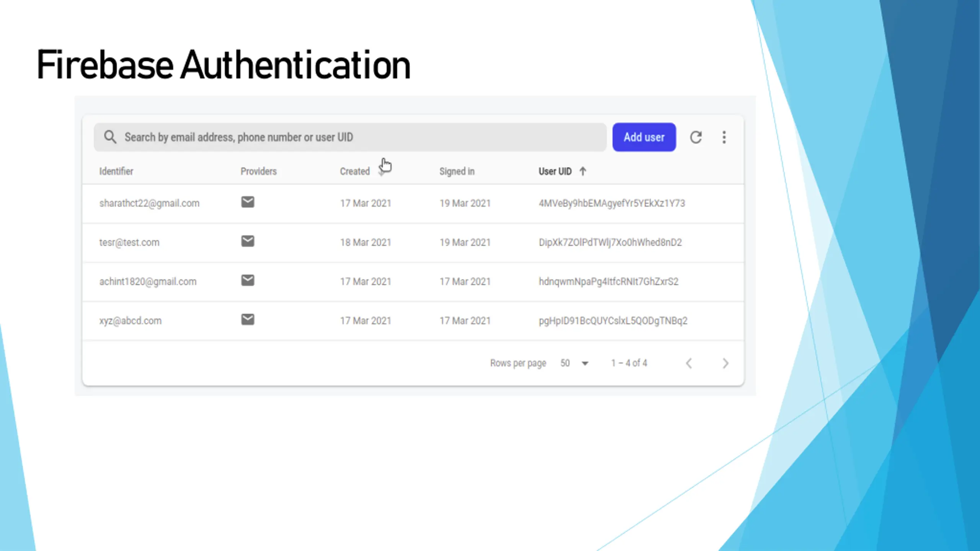Open the three-dot overflow menu
This screenshot has height=551, width=980.
pyautogui.click(x=724, y=137)
